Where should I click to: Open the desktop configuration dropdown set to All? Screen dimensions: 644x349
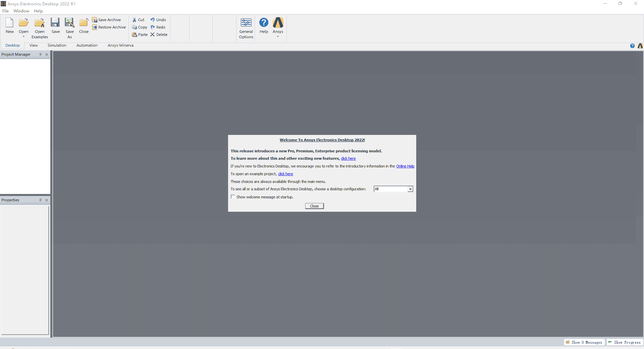(x=410, y=189)
